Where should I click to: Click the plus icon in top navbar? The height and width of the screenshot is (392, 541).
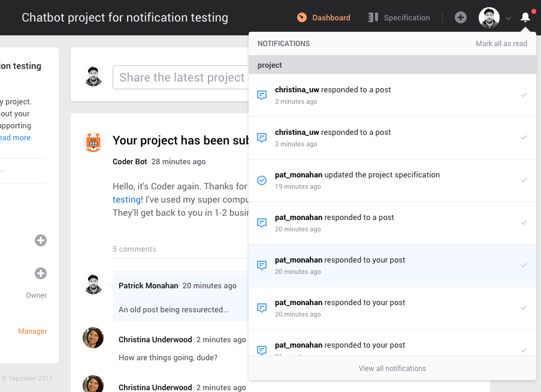coord(461,17)
